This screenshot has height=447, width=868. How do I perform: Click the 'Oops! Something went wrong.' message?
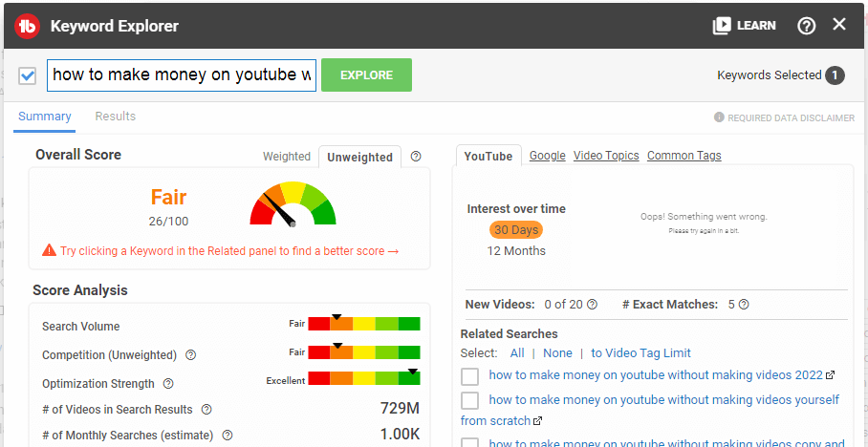click(x=704, y=217)
